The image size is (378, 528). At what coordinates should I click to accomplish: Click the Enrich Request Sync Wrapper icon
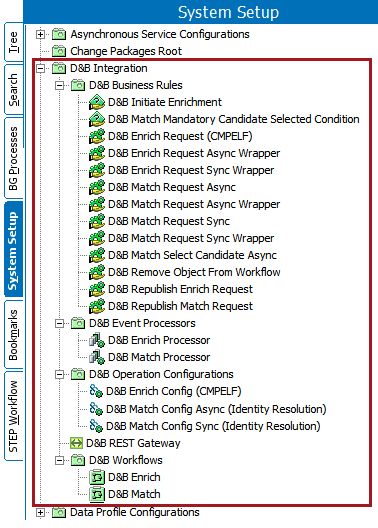pyautogui.click(x=97, y=170)
